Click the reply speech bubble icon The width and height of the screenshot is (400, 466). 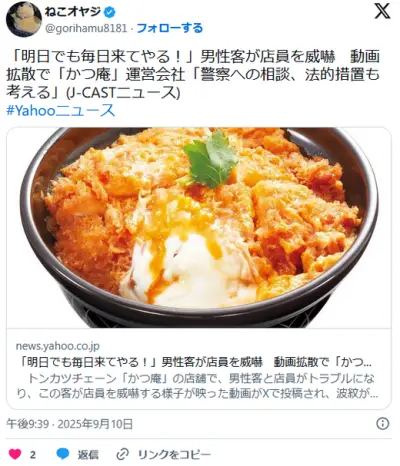63,454
